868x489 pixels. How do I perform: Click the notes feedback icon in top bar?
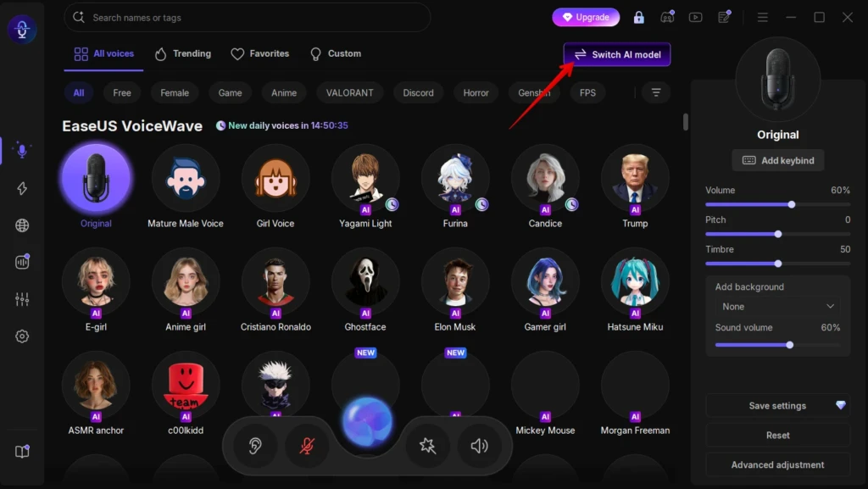(x=724, y=17)
